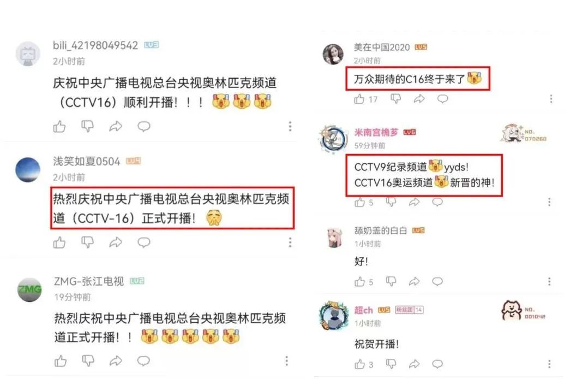The image size is (588, 379).
Task: Reply to 超ch's 祝贺开播 comment
Action: 437,364
